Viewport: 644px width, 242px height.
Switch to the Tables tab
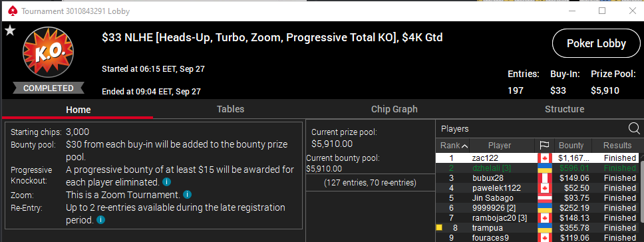click(230, 109)
